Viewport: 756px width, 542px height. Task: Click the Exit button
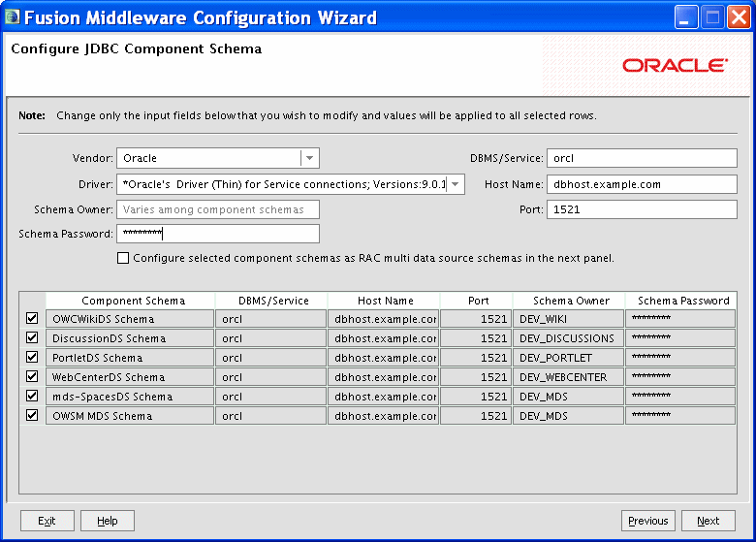(x=47, y=521)
